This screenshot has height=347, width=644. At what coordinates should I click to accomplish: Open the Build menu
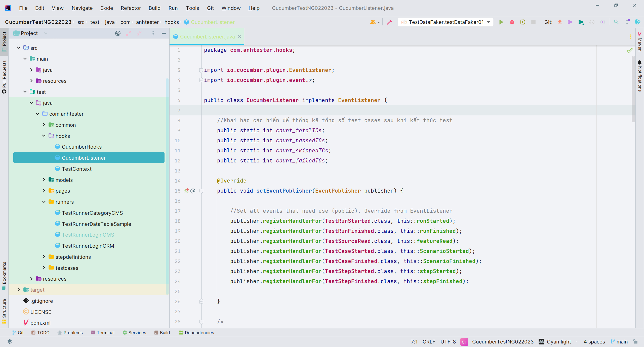click(154, 8)
